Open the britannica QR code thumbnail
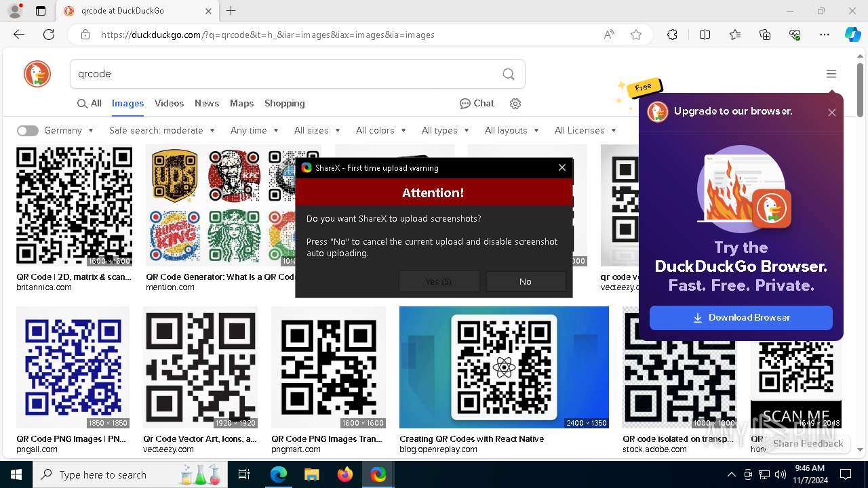The image size is (868, 488). point(74,205)
